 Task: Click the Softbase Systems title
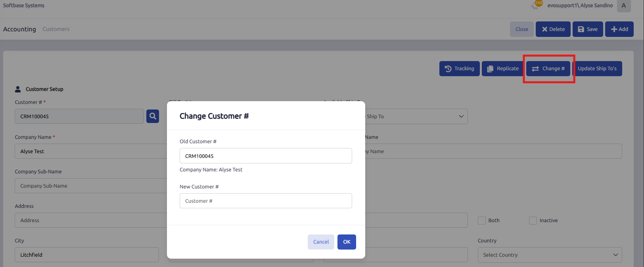pyautogui.click(x=24, y=6)
